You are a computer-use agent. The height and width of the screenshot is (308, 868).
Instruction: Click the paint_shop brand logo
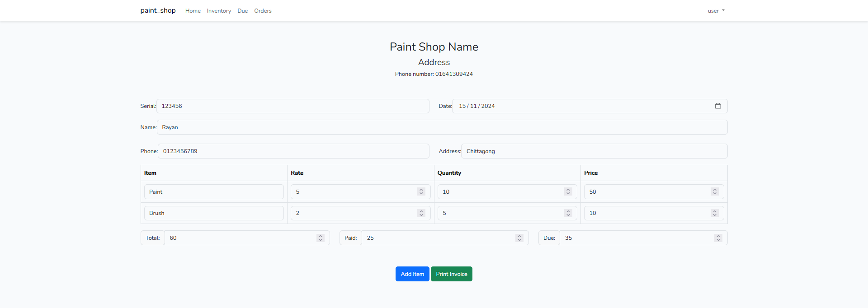pyautogui.click(x=158, y=10)
